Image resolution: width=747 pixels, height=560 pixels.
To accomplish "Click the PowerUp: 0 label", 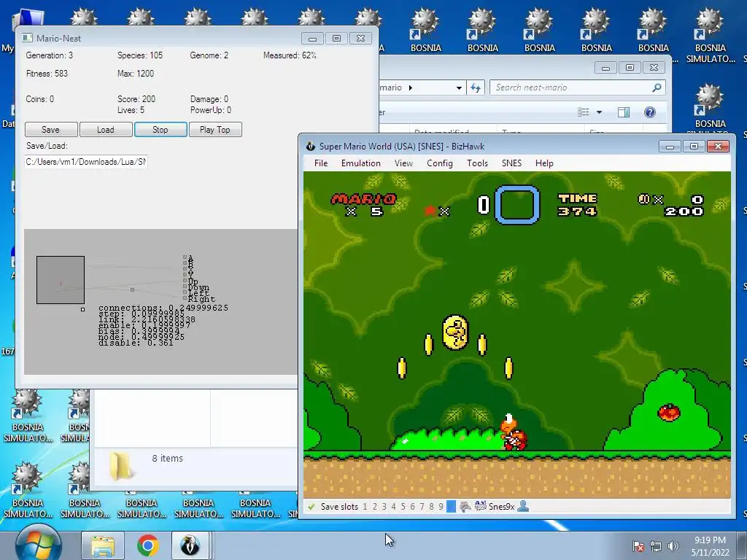I will (x=211, y=110).
